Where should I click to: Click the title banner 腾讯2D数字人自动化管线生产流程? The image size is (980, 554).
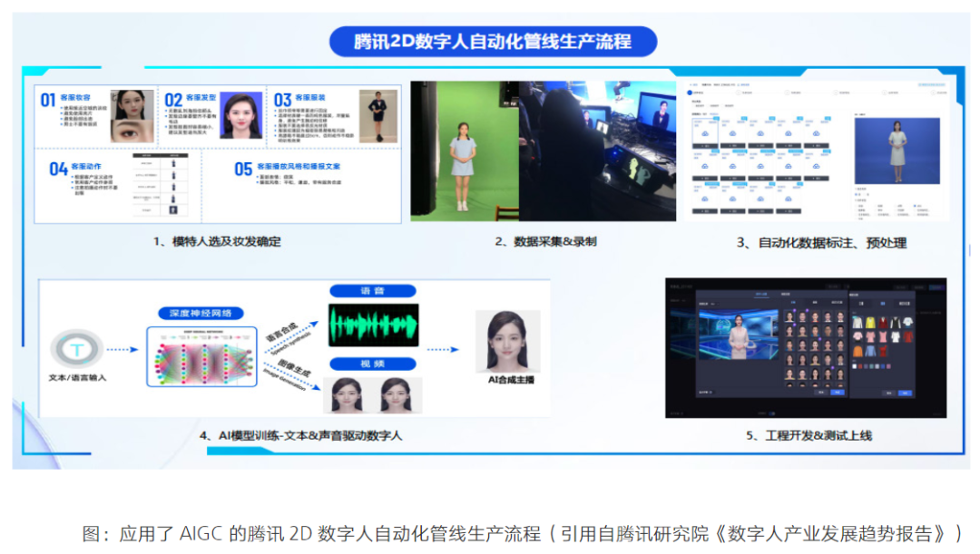click(x=493, y=42)
